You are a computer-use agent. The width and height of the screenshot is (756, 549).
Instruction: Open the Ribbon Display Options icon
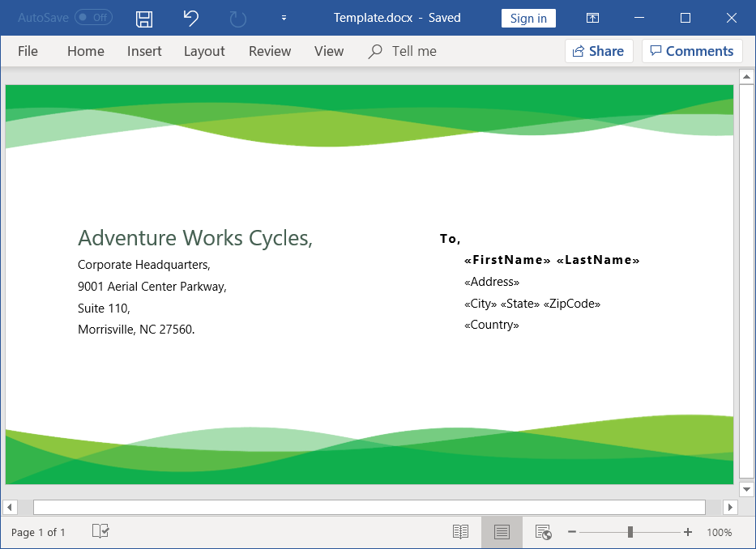coord(593,18)
